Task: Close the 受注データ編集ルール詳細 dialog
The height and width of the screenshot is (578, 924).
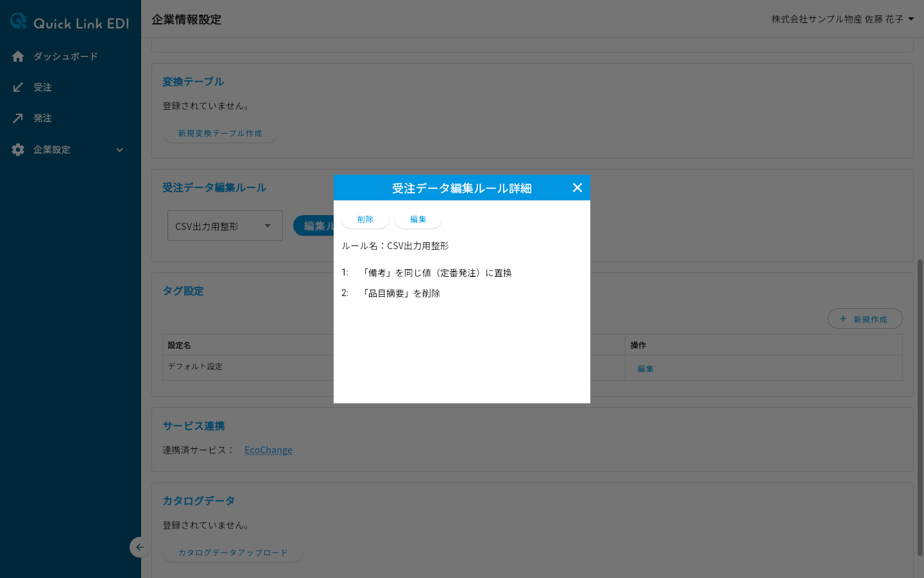Action: coord(577,188)
